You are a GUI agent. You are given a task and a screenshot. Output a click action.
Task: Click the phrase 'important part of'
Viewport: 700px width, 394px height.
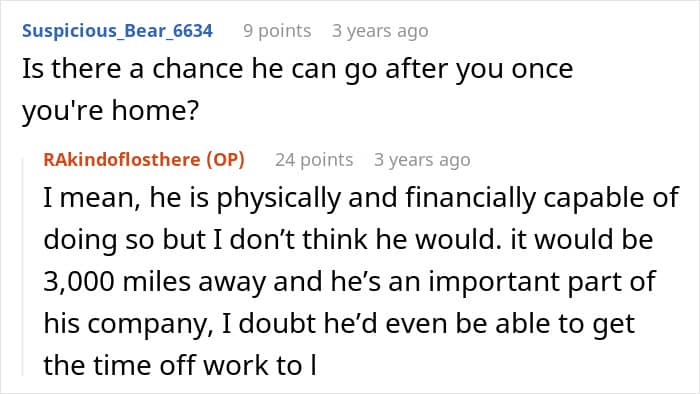pos(542,282)
